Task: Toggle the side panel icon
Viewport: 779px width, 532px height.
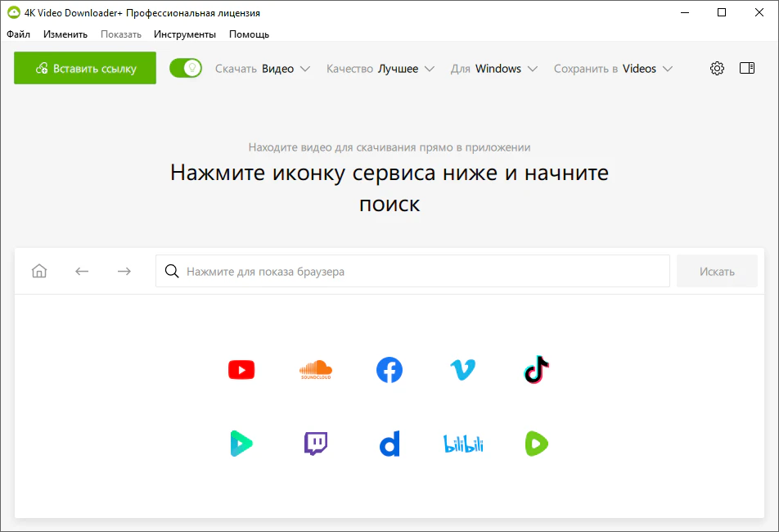Action: (x=747, y=69)
